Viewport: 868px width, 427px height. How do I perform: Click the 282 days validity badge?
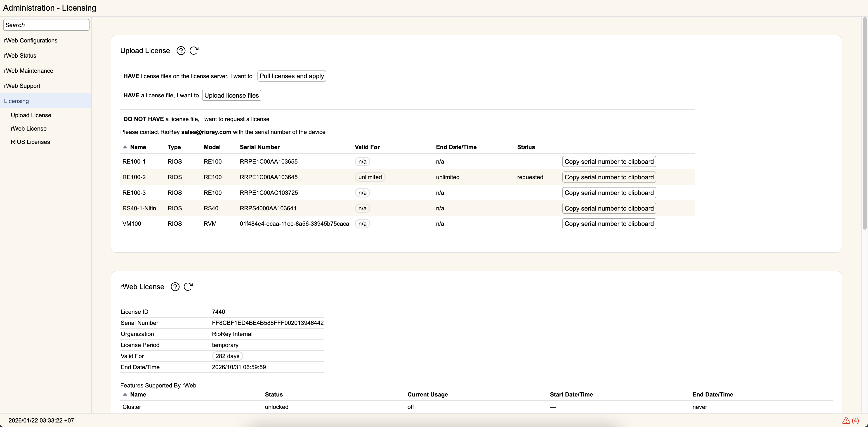pos(227,356)
